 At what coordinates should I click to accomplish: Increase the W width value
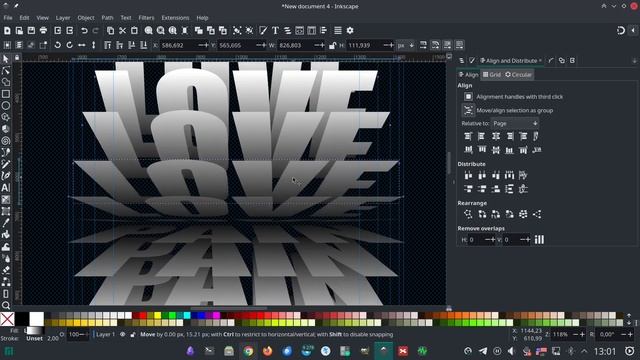(x=322, y=45)
